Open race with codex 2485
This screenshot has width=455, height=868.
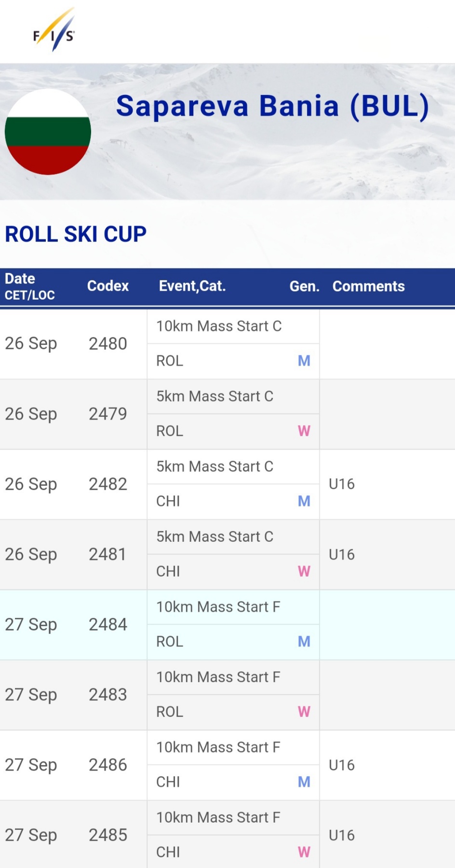tap(108, 835)
